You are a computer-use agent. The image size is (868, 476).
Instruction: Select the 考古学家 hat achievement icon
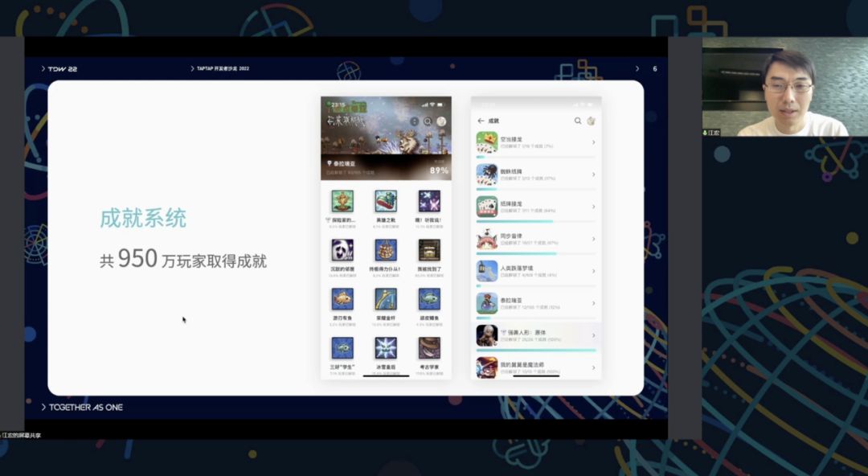pos(429,348)
